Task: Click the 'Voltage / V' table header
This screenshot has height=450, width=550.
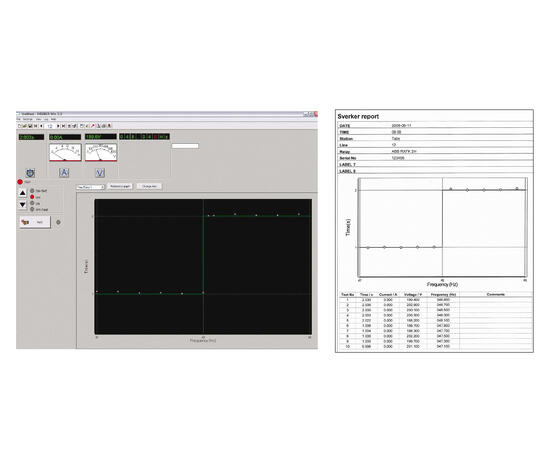Action: pyautogui.click(x=412, y=295)
